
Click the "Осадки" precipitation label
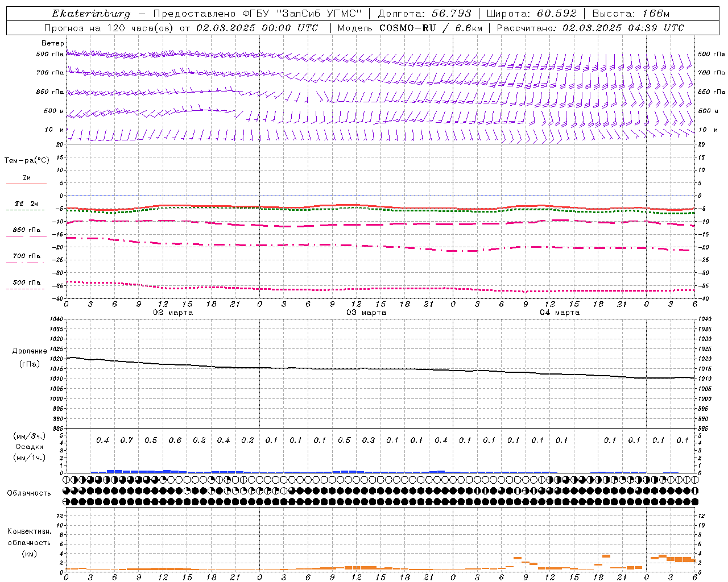click(30, 447)
